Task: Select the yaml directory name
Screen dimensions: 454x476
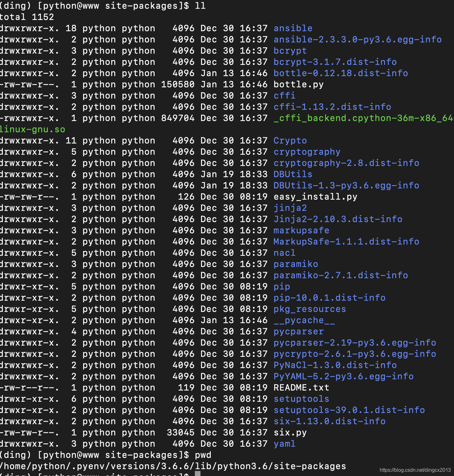Action: (x=284, y=444)
